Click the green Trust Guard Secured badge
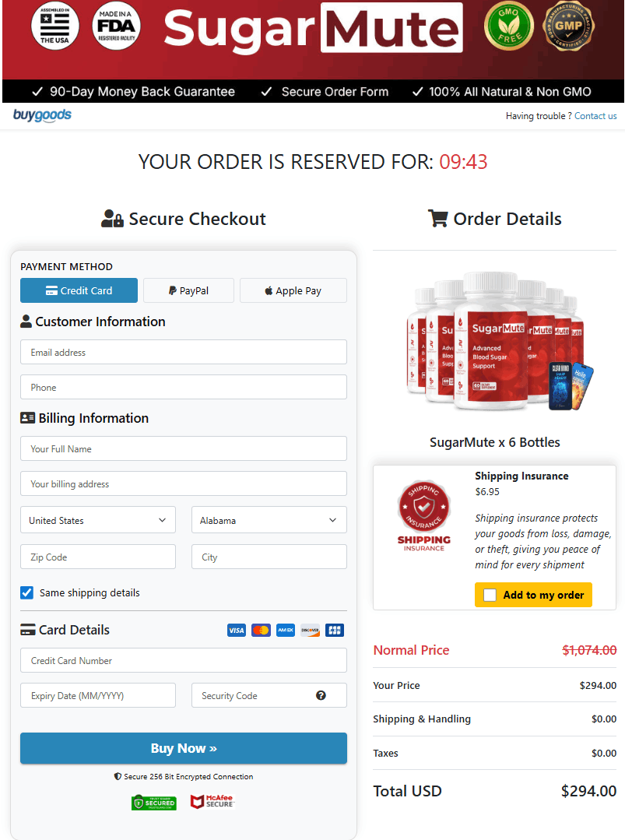625x840 pixels. 153,803
